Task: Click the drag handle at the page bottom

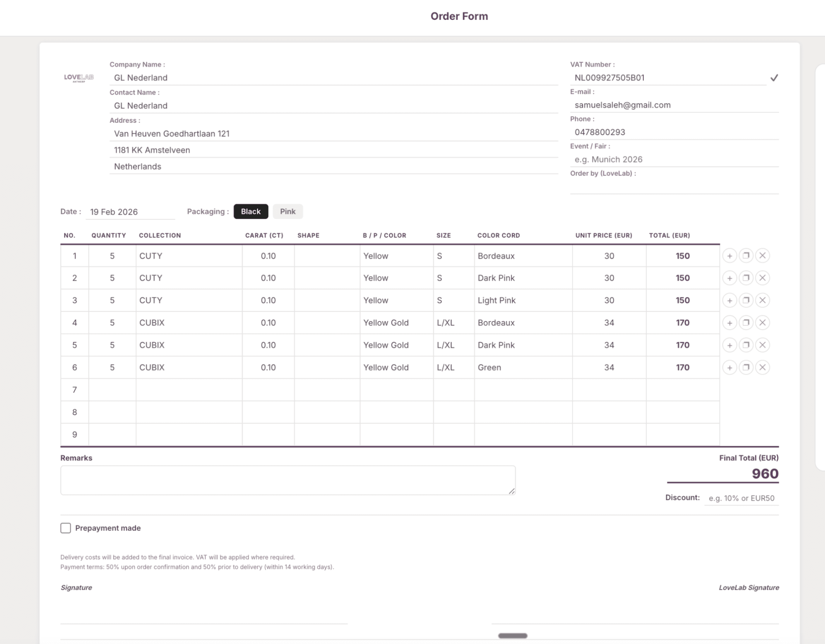Action: (512, 635)
